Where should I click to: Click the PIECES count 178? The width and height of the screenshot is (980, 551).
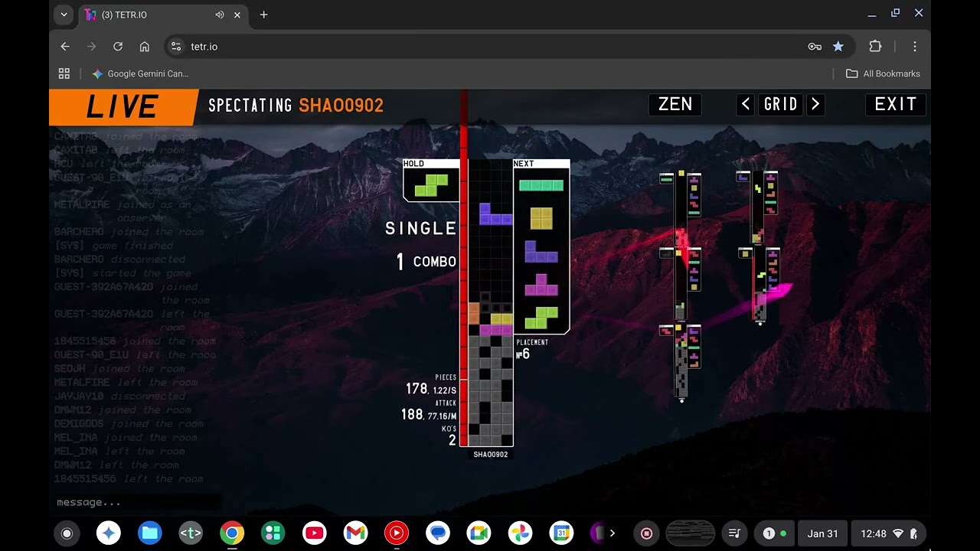(x=416, y=389)
